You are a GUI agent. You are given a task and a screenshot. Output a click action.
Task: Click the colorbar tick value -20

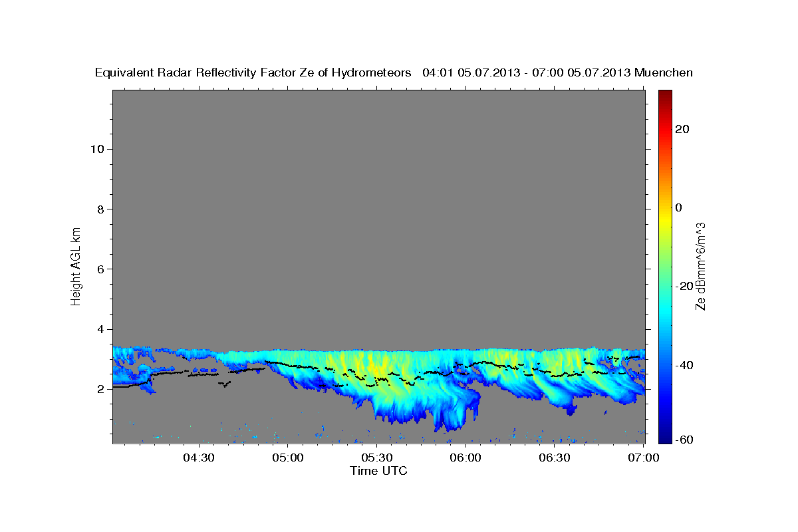pyautogui.click(x=685, y=286)
